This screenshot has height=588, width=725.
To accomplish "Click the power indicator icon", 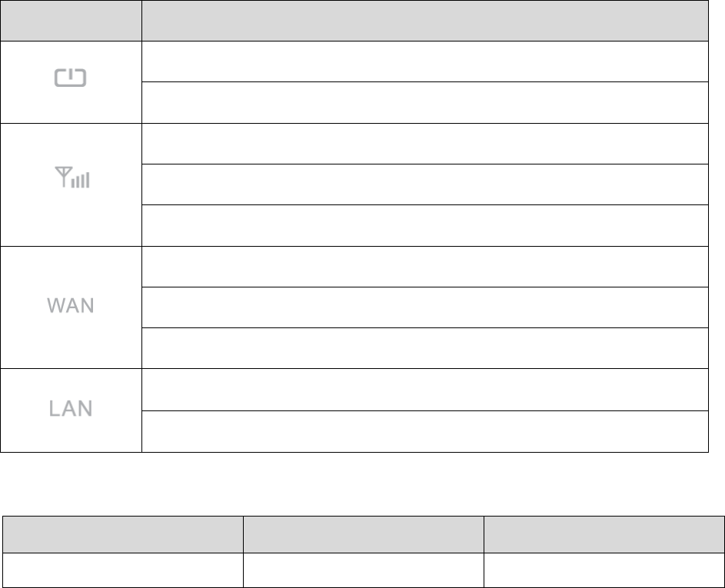I will [x=71, y=78].
